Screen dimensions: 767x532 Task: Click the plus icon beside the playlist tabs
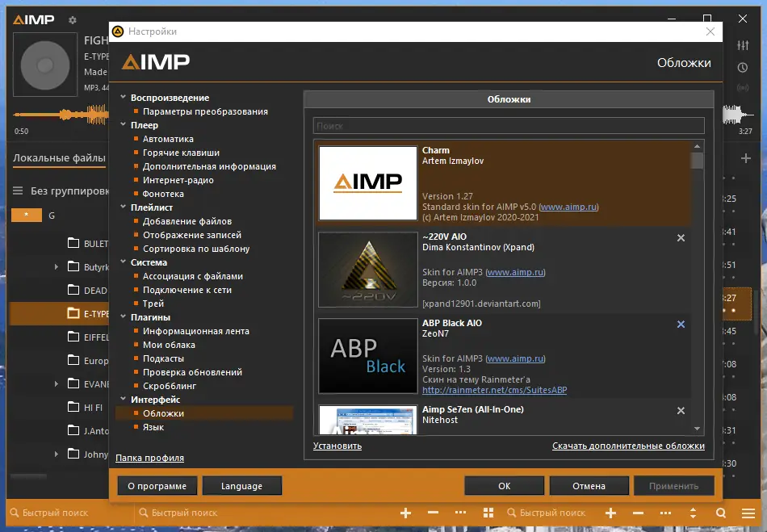(745, 158)
